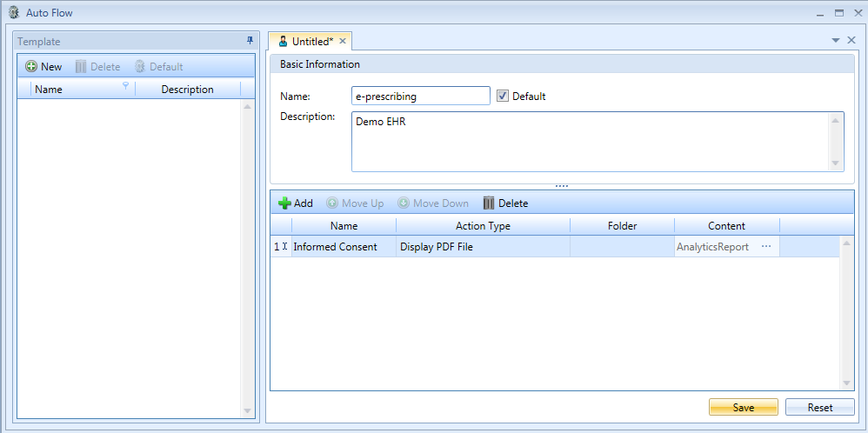Click the Default template gear icon
This screenshot has width=868, height=433.
click(139, 67)
